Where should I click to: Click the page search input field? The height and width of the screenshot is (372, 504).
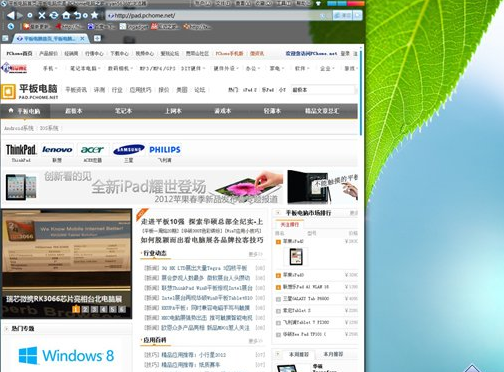tap(323, 90)
